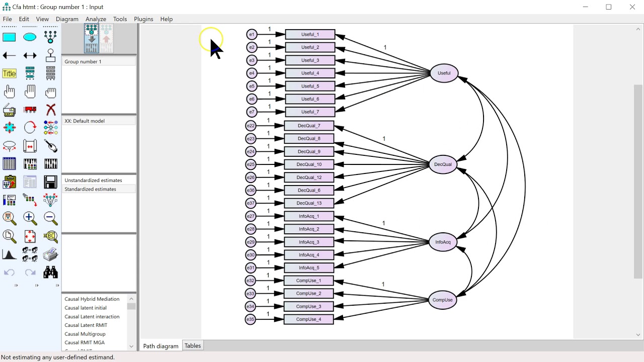
Task: Open the Select data files icon
Action: tap(9, 164)
